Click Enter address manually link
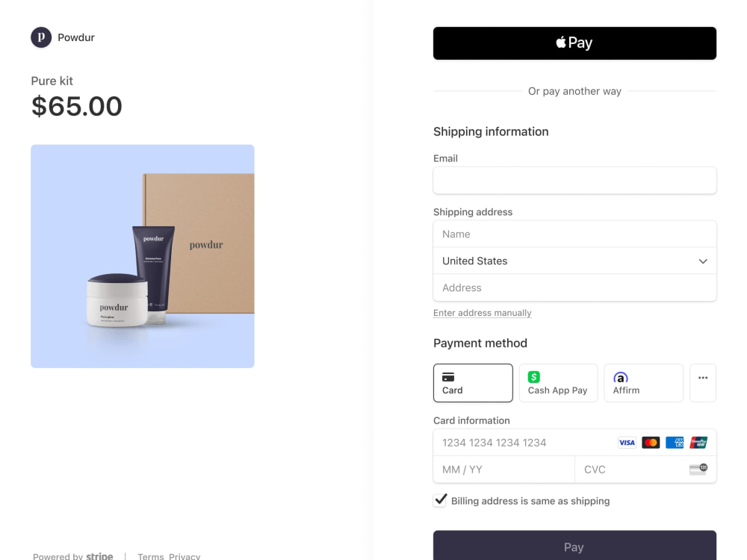The width and height of the screenshot is (747, 560). pos(482,313)
